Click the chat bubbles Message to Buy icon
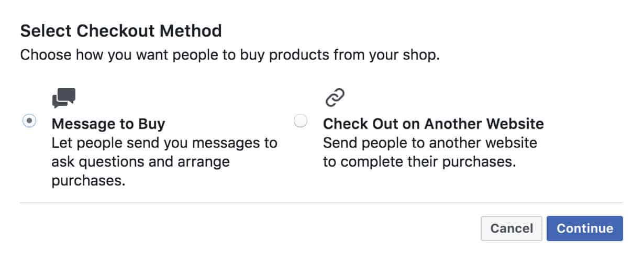Image resolution: width=644 pixels, height=261 pixels. [x=64, y=98]
